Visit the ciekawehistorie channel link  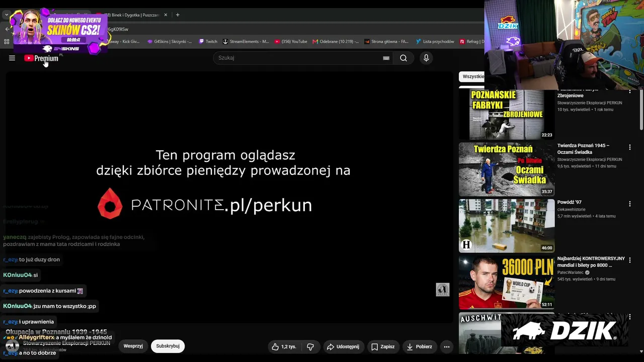[571, 210]
